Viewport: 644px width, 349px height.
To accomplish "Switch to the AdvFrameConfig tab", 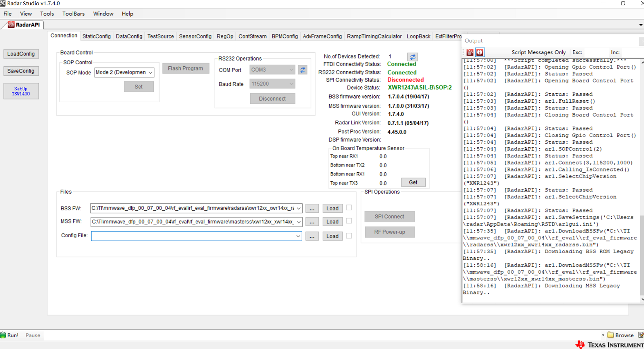I will click(322, 36).
